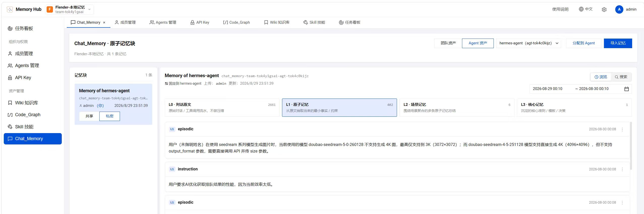Click the 分配到 Agent button
The width and height of the screenshot is (644, 214).
click(584, 43)
